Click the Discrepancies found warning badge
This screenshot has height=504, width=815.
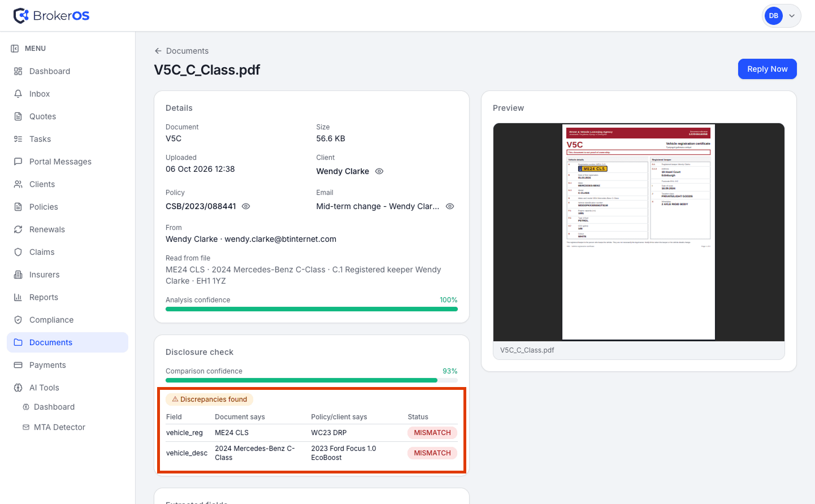coord(210,399)
